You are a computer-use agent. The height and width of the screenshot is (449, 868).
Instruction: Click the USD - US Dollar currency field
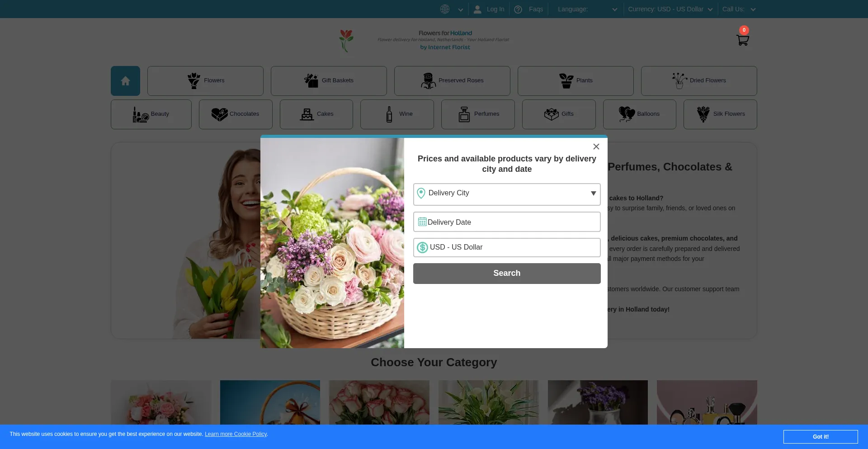click(506, 247)
